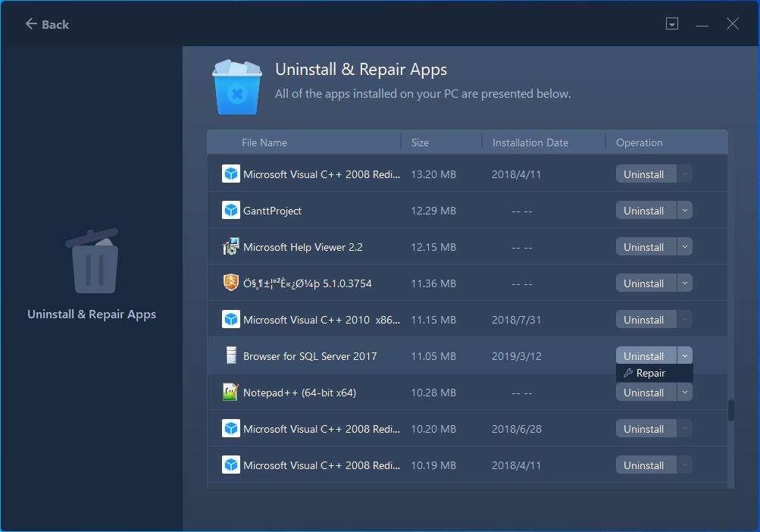Choose Repair from the dropdown menu
This screenshot has width=760, height=532.
point(655,373)
